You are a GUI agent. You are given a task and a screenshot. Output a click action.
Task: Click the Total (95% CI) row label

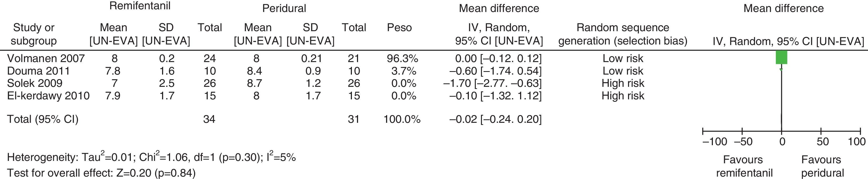pyautogui.click(x=43, y=119)
